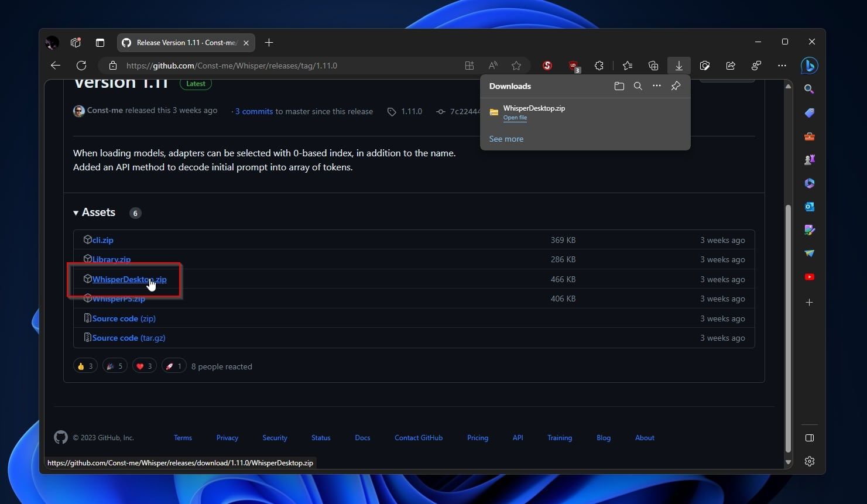The image size is (867, 504).
Task: Toggle the Downloads toolbar button
Action: (679, 66)
